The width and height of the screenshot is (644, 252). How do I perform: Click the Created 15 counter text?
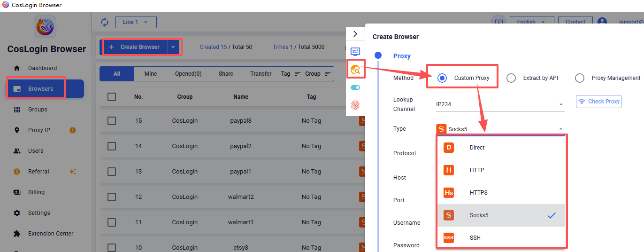(213, 47)
